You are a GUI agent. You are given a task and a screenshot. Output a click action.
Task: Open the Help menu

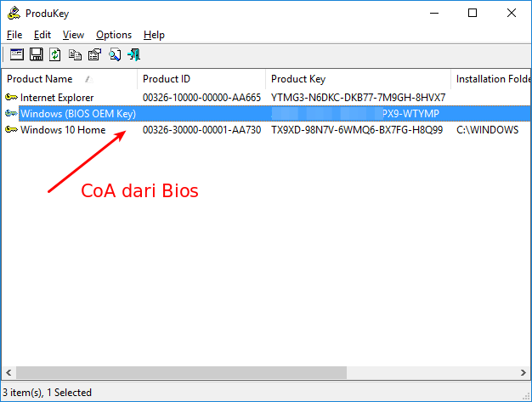[154, 35]
